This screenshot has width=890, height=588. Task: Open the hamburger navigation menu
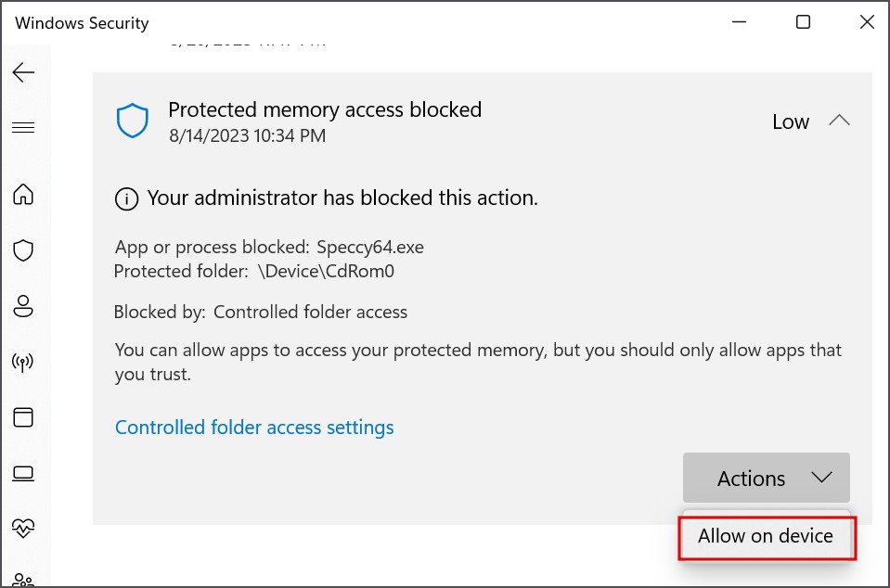click(23, 128)
